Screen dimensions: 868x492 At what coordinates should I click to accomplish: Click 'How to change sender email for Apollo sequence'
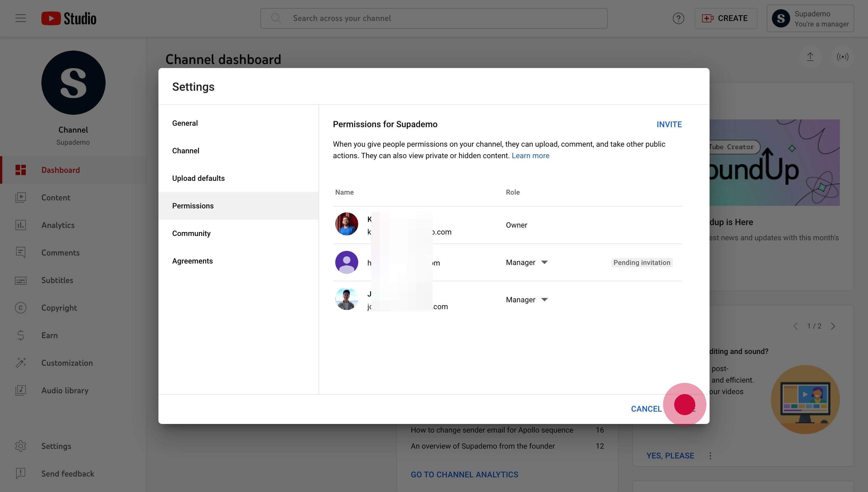[492, 430]
